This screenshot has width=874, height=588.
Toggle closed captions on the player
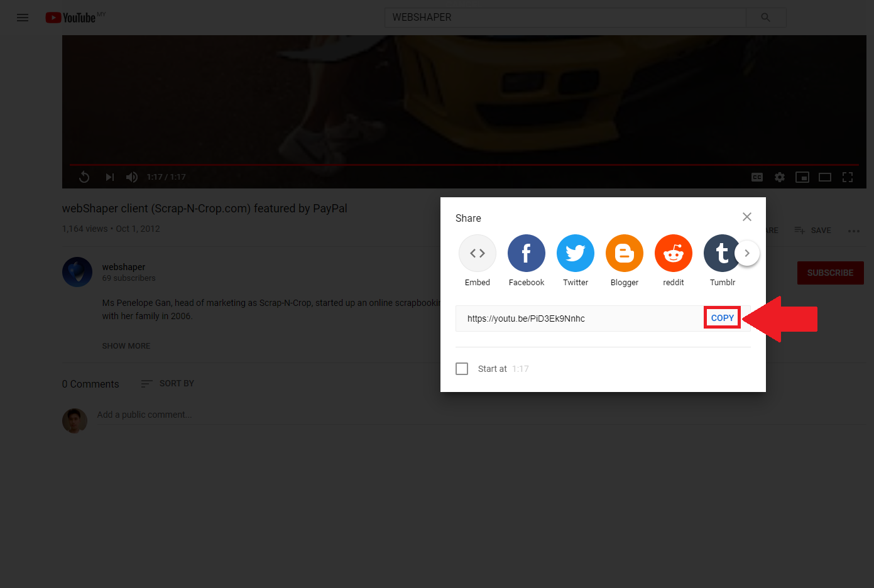pos(757,177)
